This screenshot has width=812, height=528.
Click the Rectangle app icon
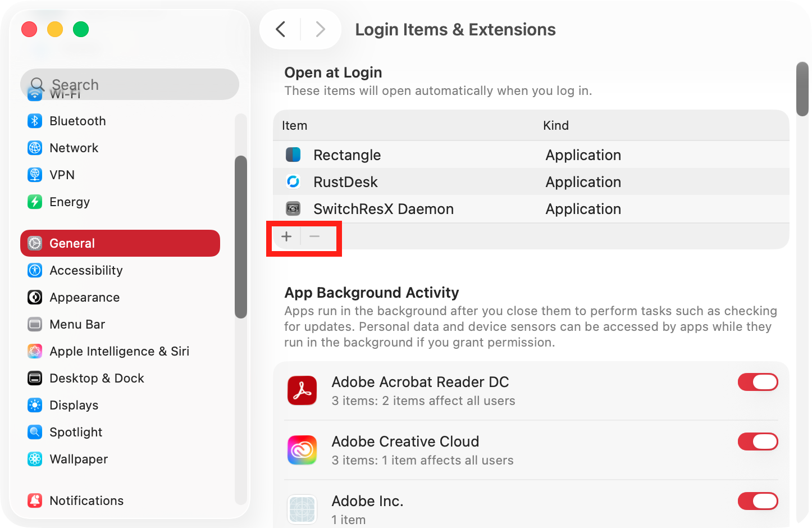coord(293,154)
